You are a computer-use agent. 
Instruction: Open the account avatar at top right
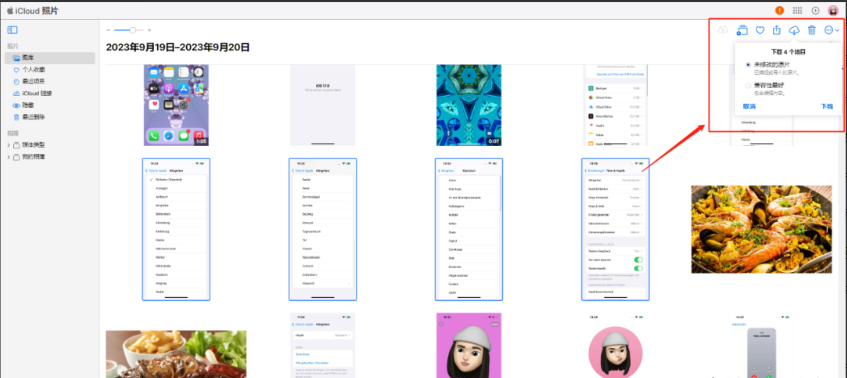833,10
